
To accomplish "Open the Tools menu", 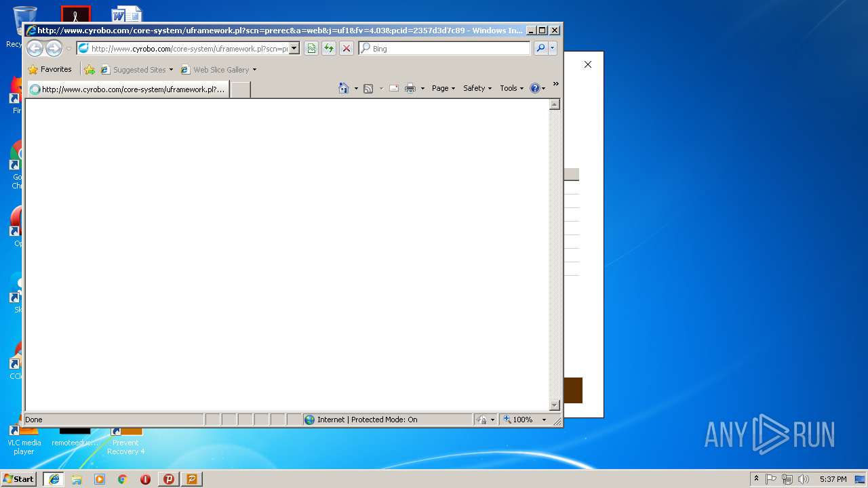I will 512,88.
